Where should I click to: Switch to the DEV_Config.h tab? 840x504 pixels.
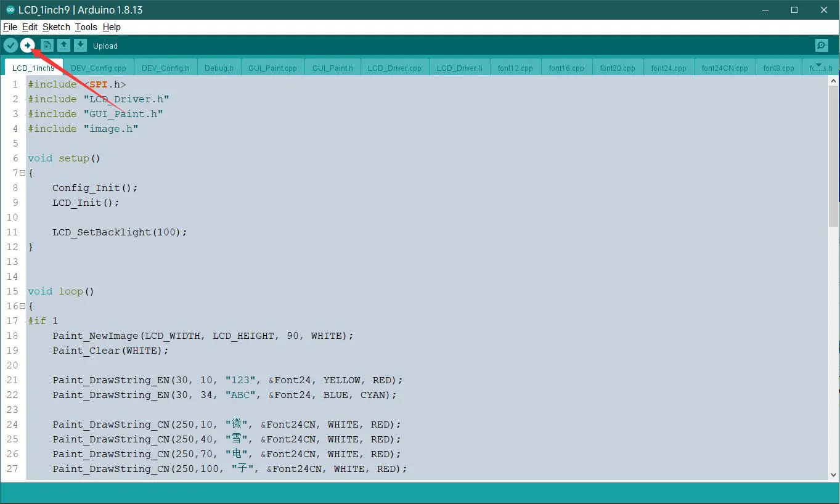click(x=165, y=68)
